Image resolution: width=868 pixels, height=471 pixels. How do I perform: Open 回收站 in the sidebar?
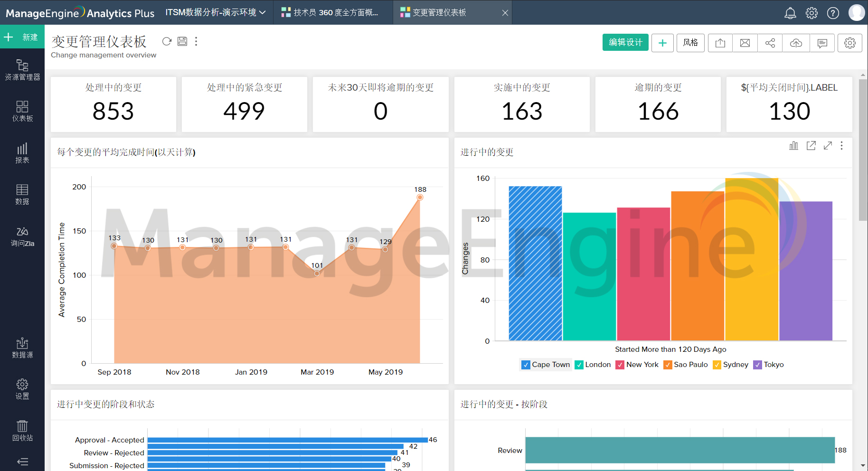[x=22, y=431]
